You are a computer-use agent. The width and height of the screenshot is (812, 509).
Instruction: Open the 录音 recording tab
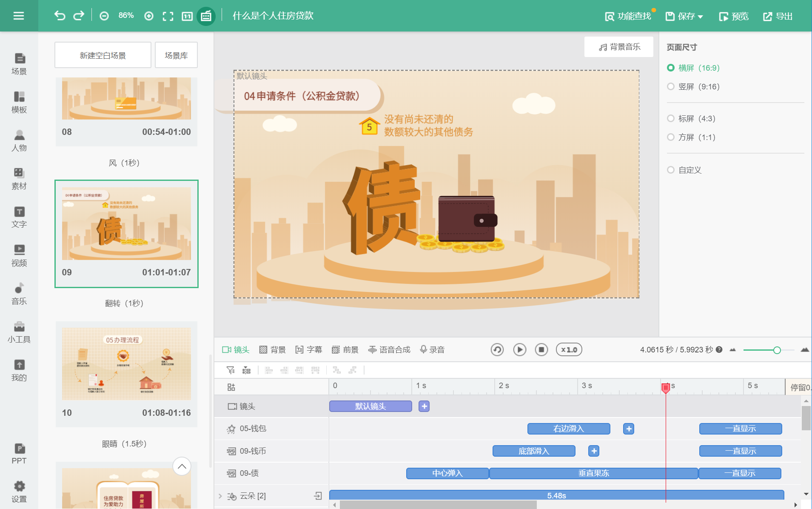click(x=432, y=349)
